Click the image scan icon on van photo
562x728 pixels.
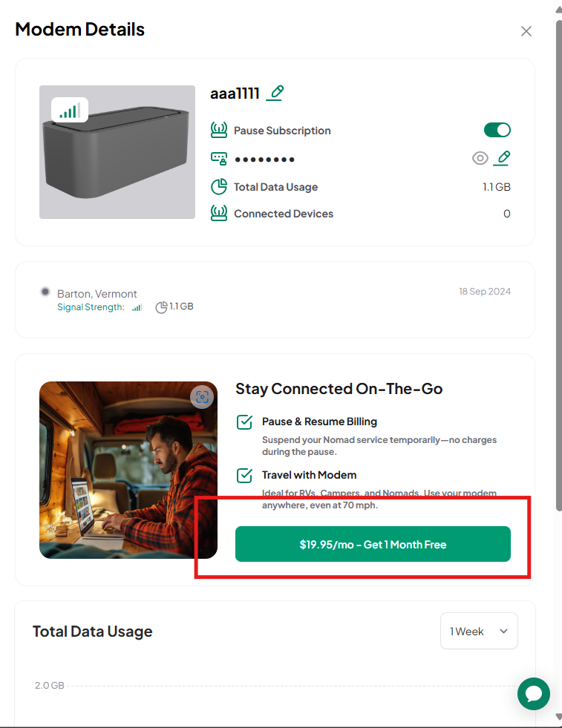click(x=202, y=397)
